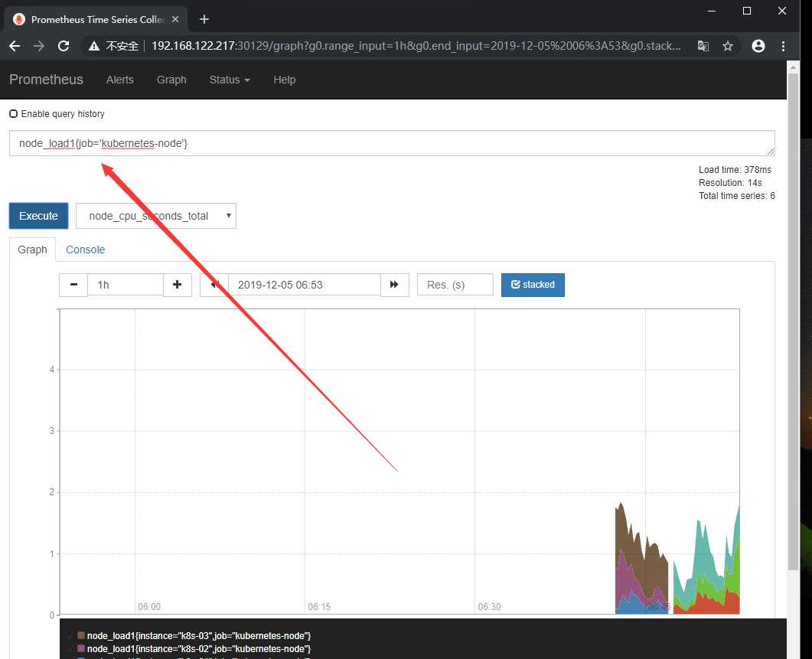The image size is (812, 659).
Task: Open Chrome three-dot menu
Action: click(x=783, y=46)
